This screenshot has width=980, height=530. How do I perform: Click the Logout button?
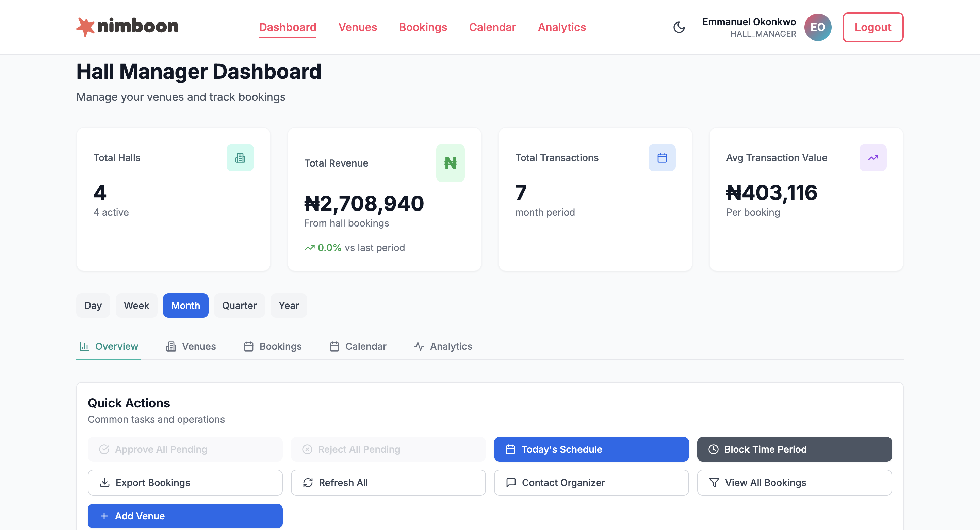[x=873, y=27]
